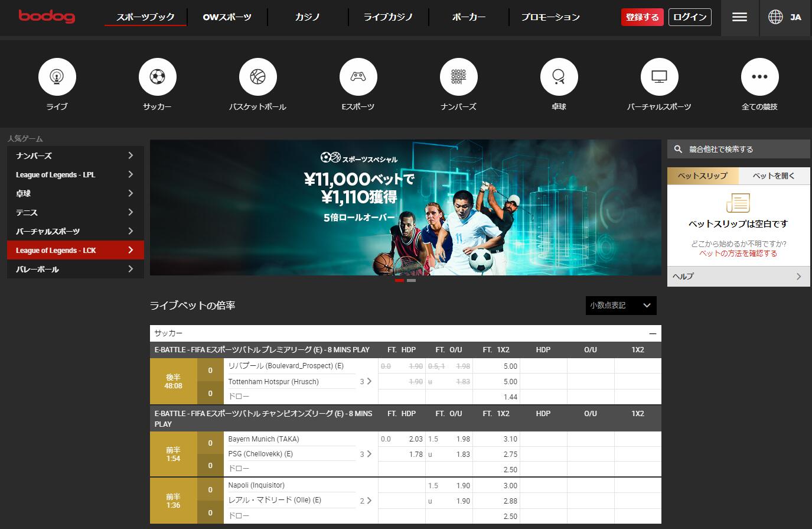Expand League of Legends - LPL entry
The width and height of the screenshot is (812, 529).
(76, 174)
